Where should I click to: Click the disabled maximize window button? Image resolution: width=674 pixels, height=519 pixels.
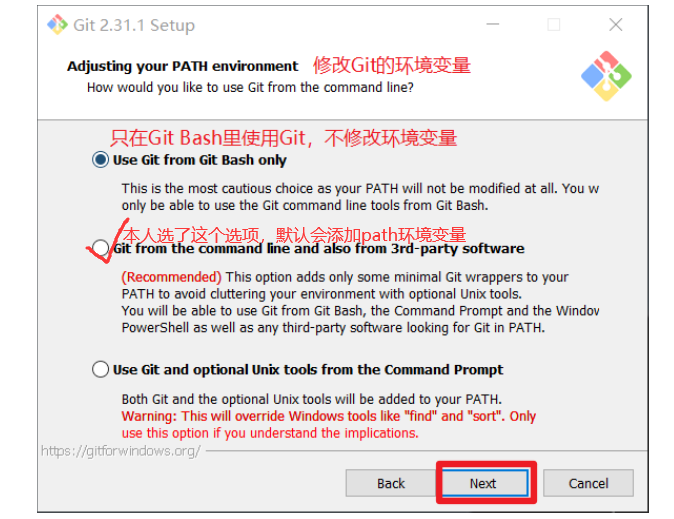[554, 25]
